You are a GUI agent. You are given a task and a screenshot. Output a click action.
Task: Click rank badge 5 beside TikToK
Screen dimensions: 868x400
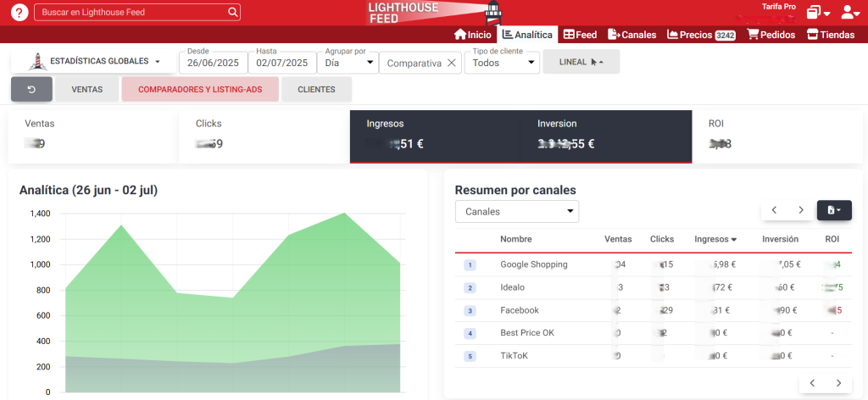(x=470, y=356)
